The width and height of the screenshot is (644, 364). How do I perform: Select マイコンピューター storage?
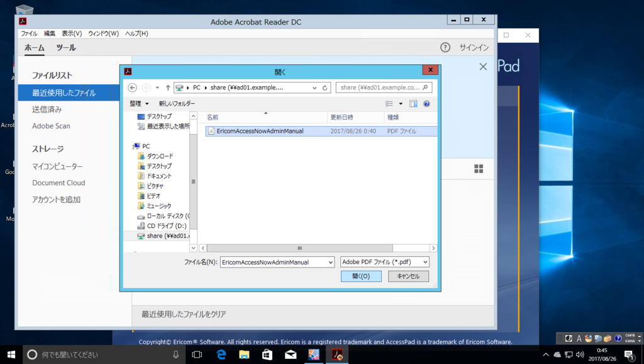(x=57, y=166)
